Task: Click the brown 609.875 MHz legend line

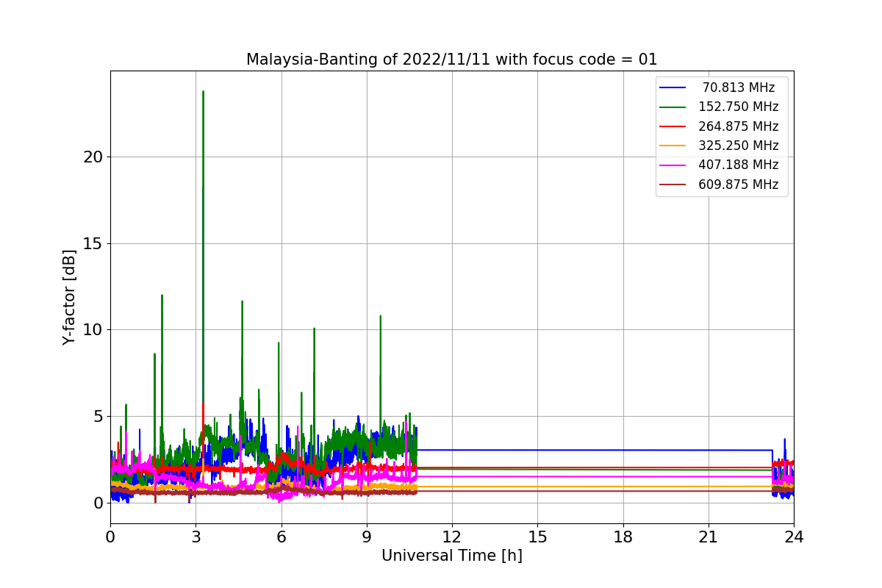Action: pos(673,184)
